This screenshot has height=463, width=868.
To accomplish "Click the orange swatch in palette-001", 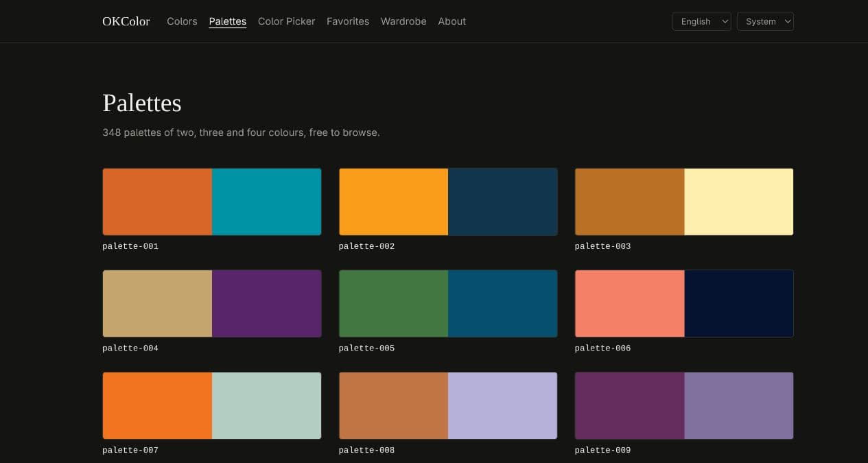I will (x=157, y=202).
